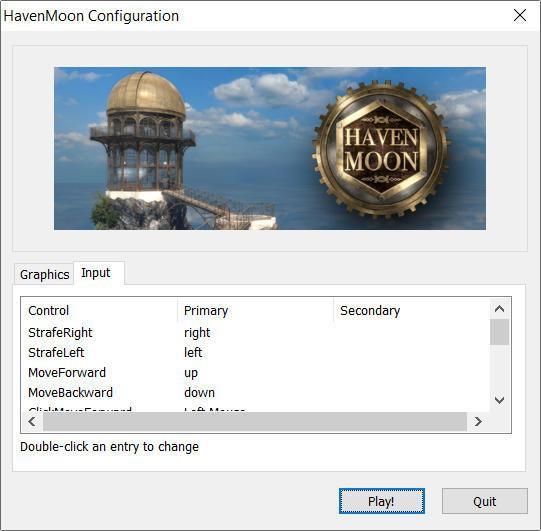The image size is (541, 531).
Task: Click the 'right' primary key entry
Action: click(x=197, y=333)
